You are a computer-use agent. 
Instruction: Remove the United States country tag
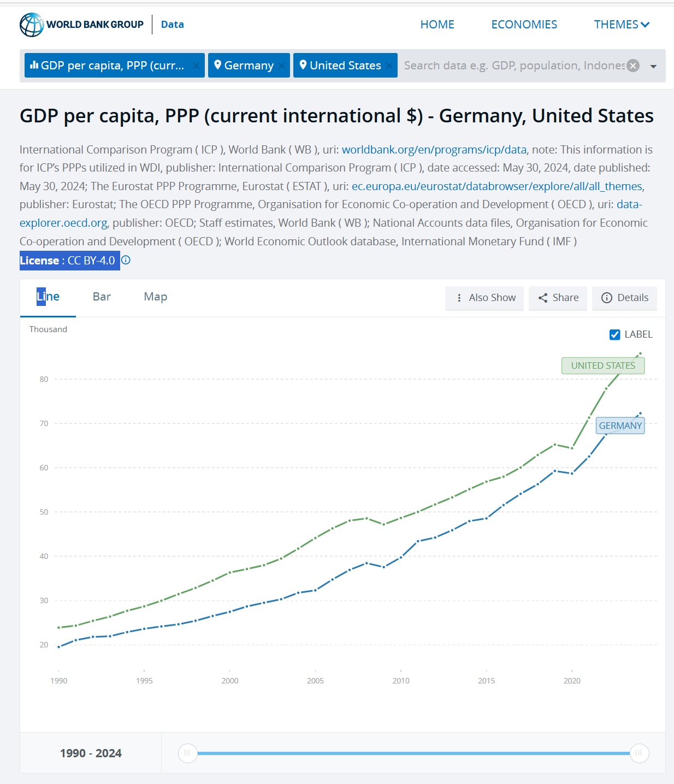(x=389, y=66)
